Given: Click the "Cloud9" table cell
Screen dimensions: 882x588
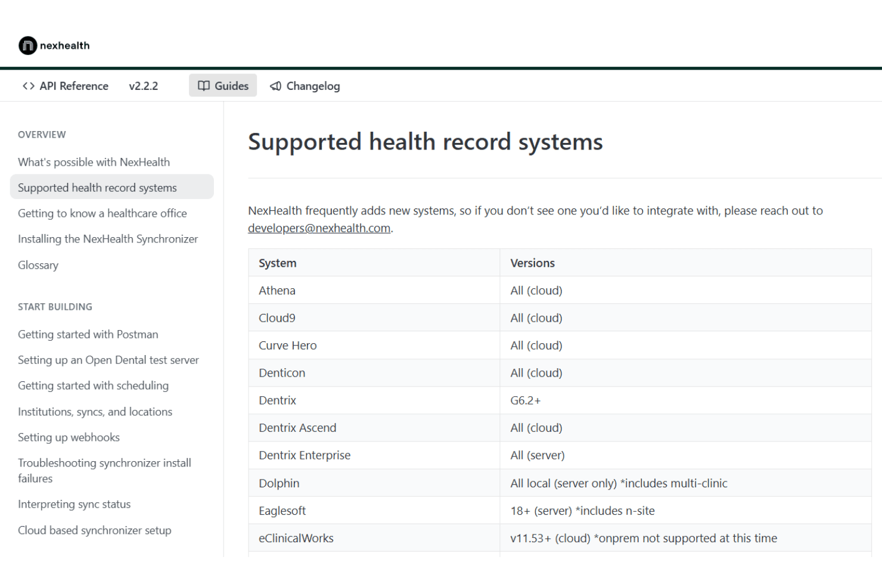Looking at the screenshot, I should click(374, 318).
